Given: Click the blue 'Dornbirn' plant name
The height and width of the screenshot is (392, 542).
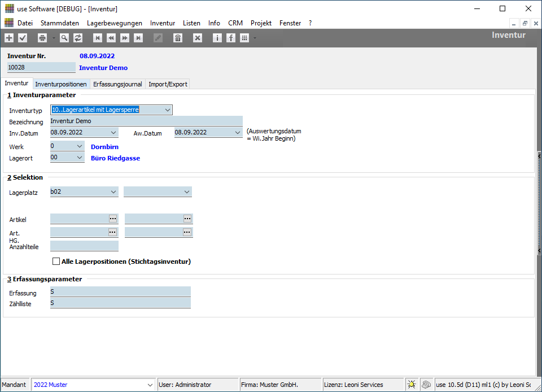Looking at the screenshot, I should (x=105, y=147).
